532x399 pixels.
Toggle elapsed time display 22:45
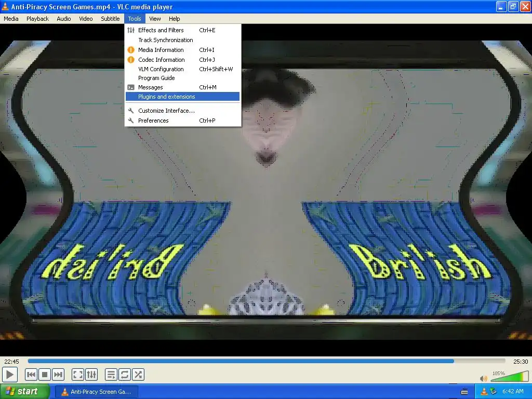11,362
